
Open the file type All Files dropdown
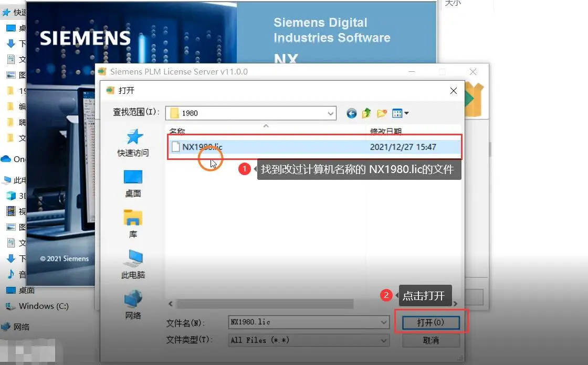coord(309,340)
